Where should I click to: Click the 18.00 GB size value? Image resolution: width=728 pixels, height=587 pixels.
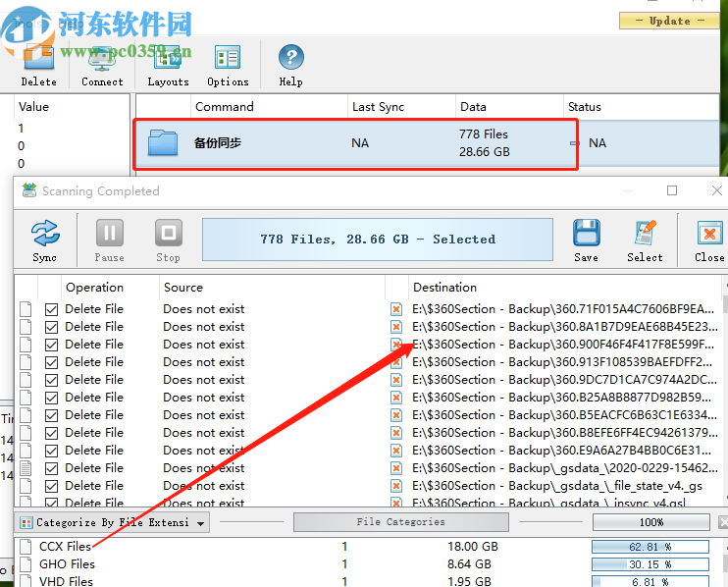473,547
